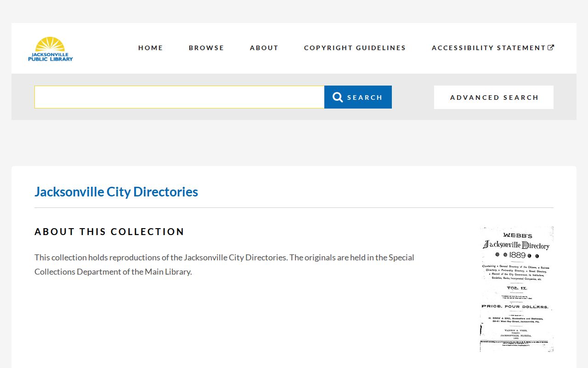Open the Home menu item
This screenshot has height=368, width=588.
151,48
